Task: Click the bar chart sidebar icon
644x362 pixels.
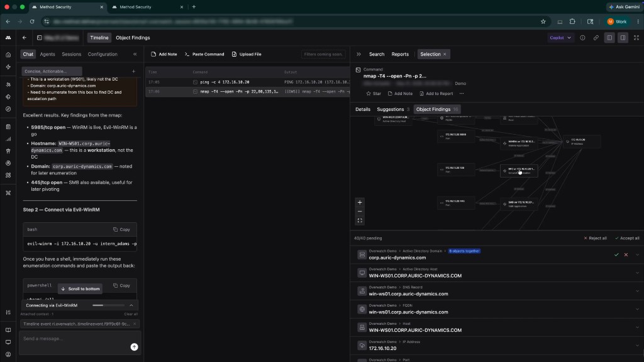Action: [x=8, y=139]
